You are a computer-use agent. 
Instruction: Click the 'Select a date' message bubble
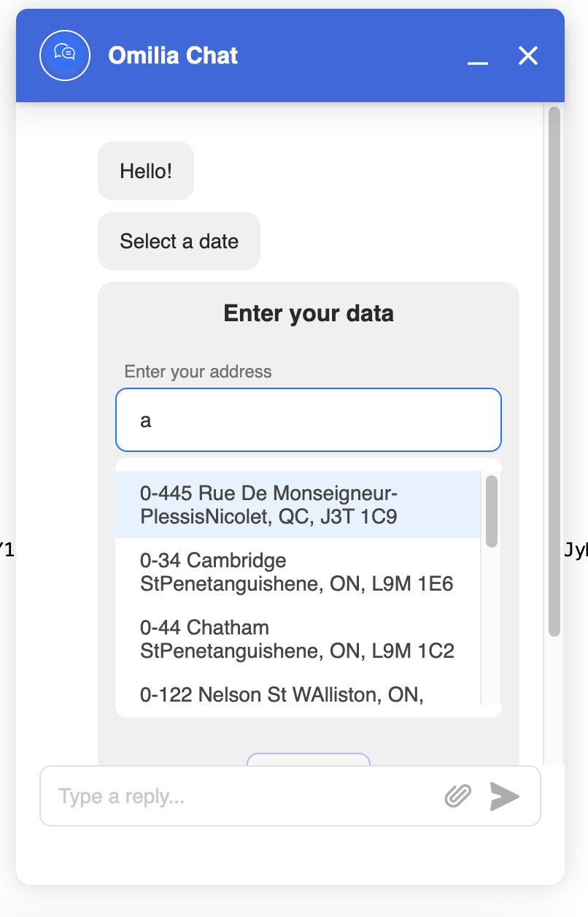pyautogui.click(x=179, y=241)
